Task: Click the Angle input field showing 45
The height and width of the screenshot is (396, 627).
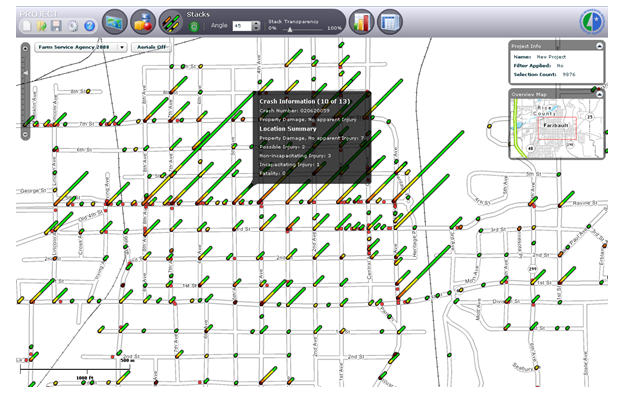Action: tap(242, 26)
